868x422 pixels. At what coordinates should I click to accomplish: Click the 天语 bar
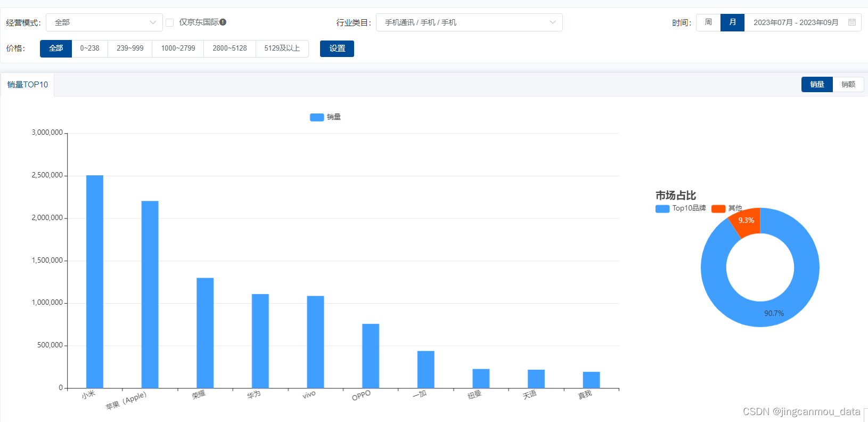point(536,379)
